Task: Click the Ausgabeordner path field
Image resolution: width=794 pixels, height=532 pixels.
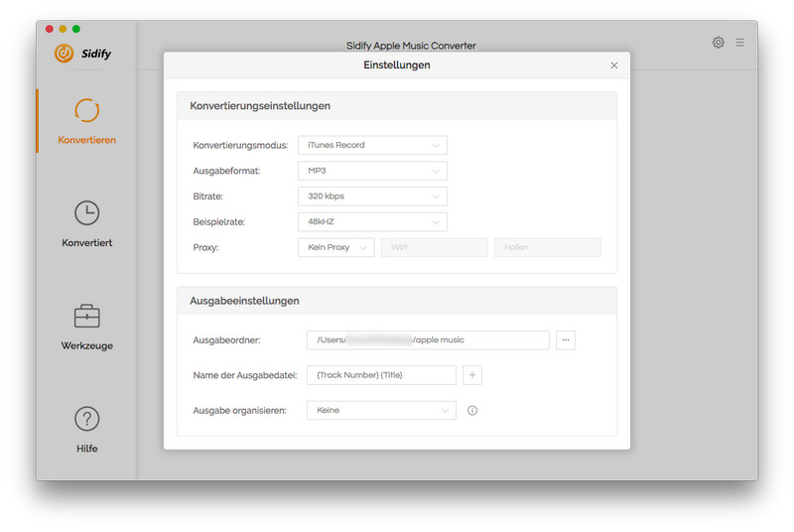Action: click(428, 340)
